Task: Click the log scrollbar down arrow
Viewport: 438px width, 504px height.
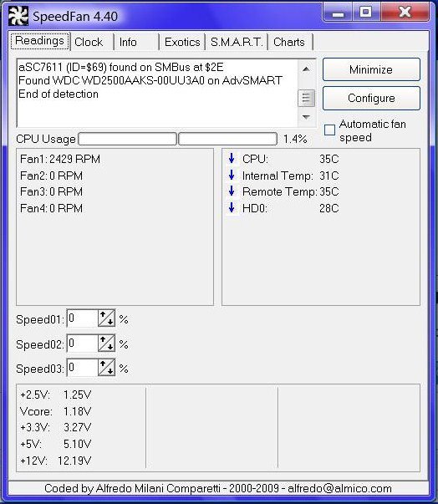Action: coord(306,117)
